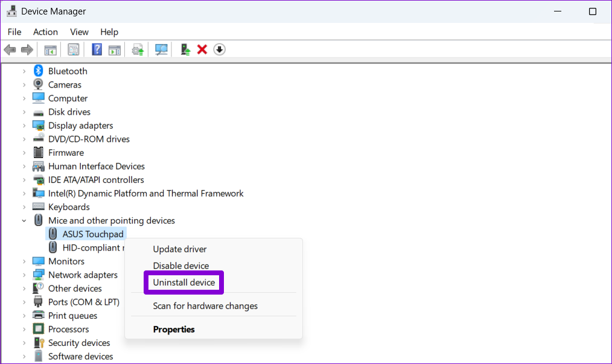Image resolution: width=612 pixels, height=364 pixels.
Task: Open the View menu
Action: tap(79, 32)
